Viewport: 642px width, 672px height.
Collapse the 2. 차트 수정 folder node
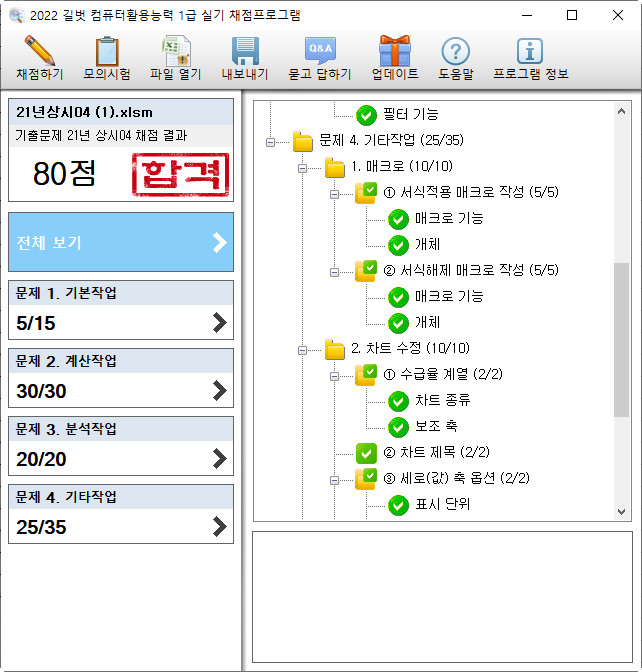(302, 349)
